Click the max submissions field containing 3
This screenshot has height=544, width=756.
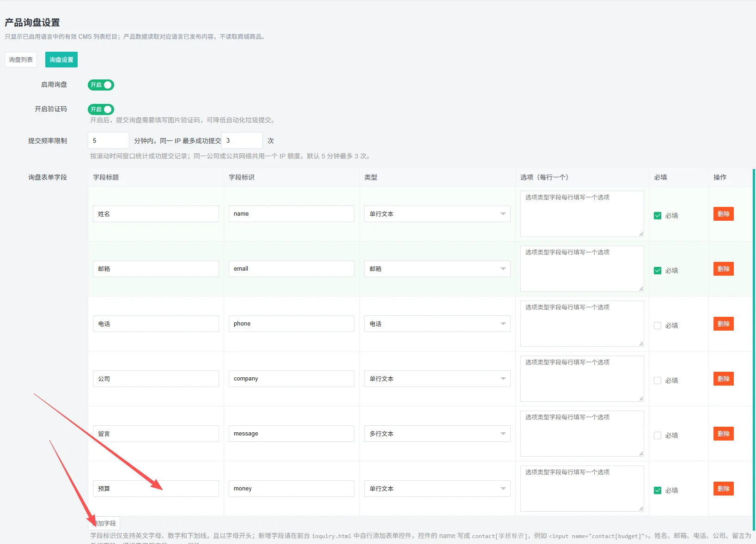point(242,140)
